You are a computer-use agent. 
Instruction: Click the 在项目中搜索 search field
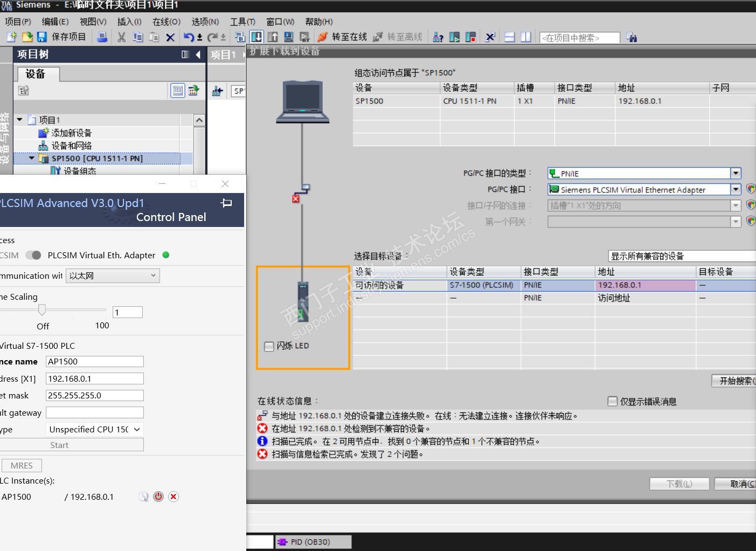coord(580,38)
